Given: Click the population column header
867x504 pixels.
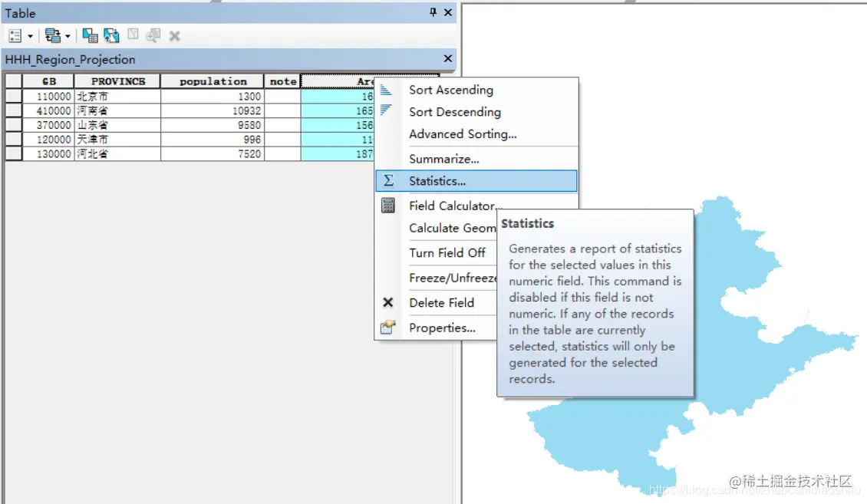Looking at the screenshot, I should (213, 81).
